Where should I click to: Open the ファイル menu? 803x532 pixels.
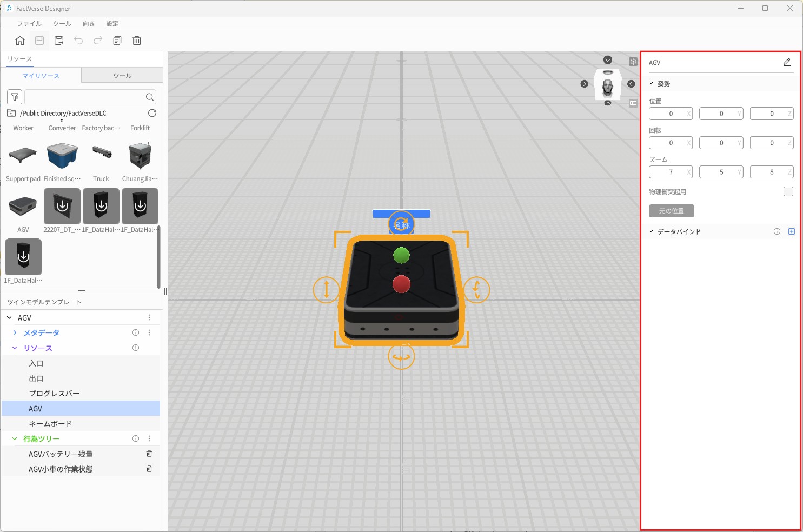point(29,24)
